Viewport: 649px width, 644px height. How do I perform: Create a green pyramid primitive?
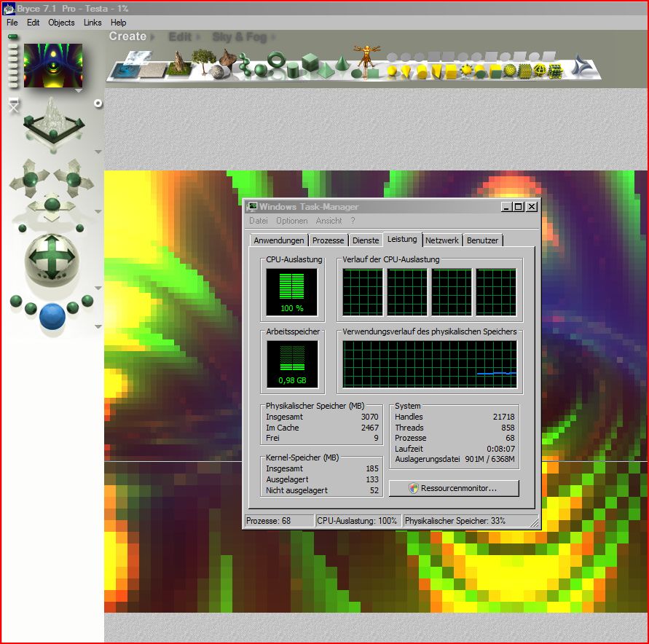coord(326,71)
